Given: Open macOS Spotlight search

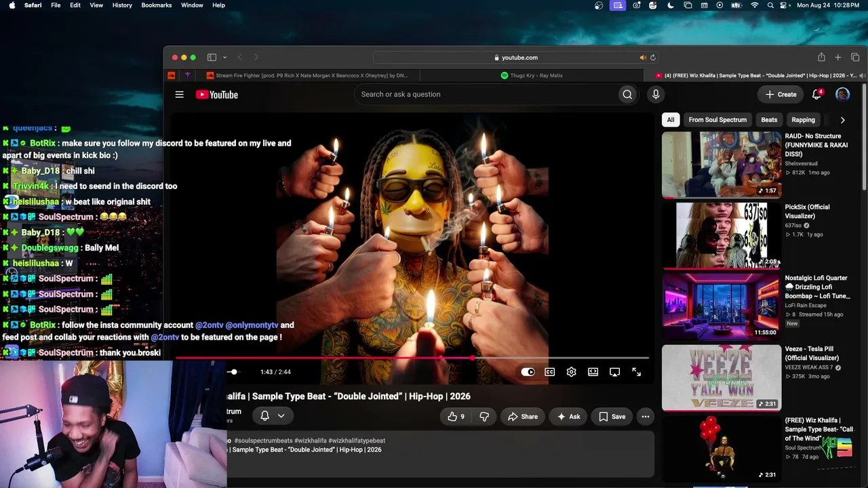Looking at the screenshot, I should click(x=770, y=5).
